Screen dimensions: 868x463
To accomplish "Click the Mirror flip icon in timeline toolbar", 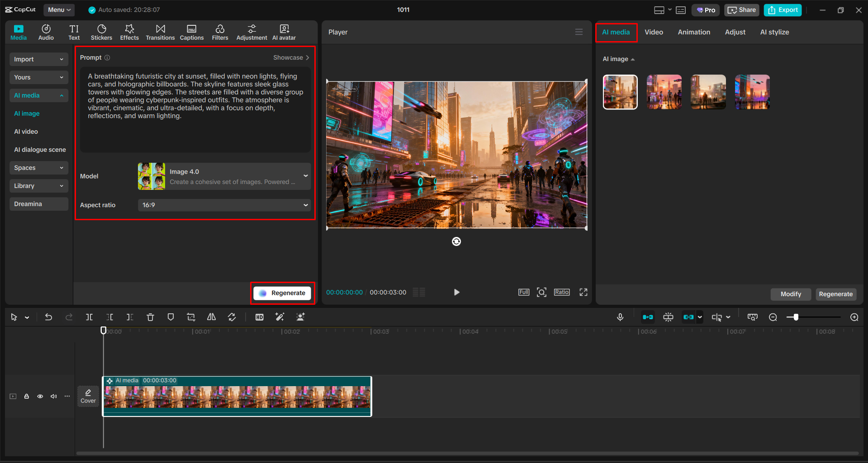I will (x=211, y=317).
